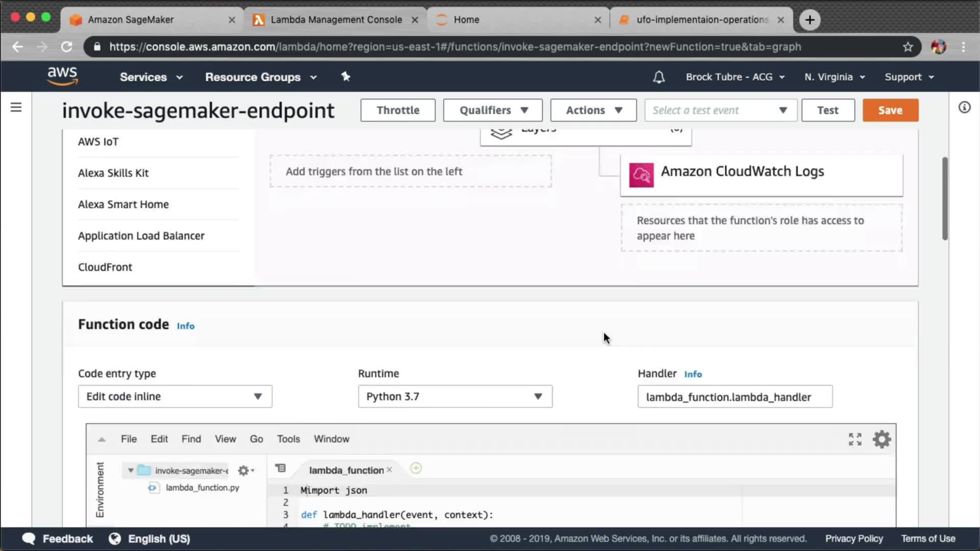
Task: Click the Function code Info link
Action: click(x=185, y=326)
